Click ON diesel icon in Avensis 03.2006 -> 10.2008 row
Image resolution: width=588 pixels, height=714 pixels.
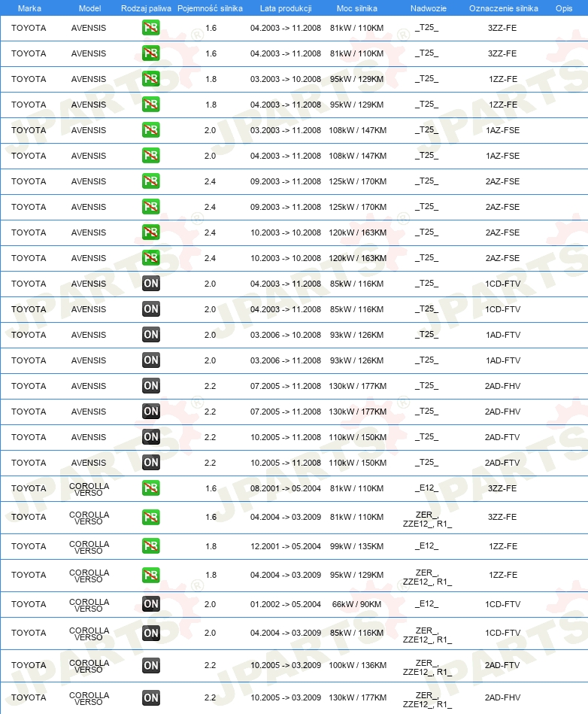pos(150,335)
